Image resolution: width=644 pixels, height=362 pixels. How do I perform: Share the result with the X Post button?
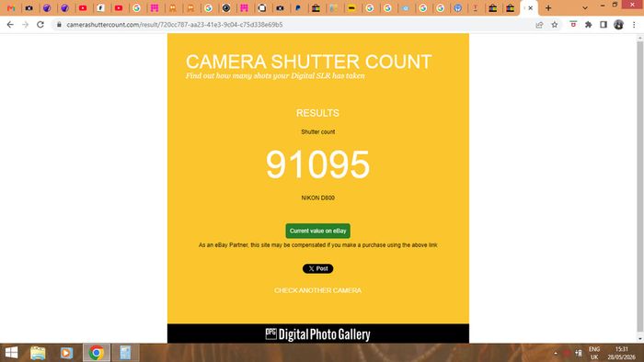tap(318, 268)
